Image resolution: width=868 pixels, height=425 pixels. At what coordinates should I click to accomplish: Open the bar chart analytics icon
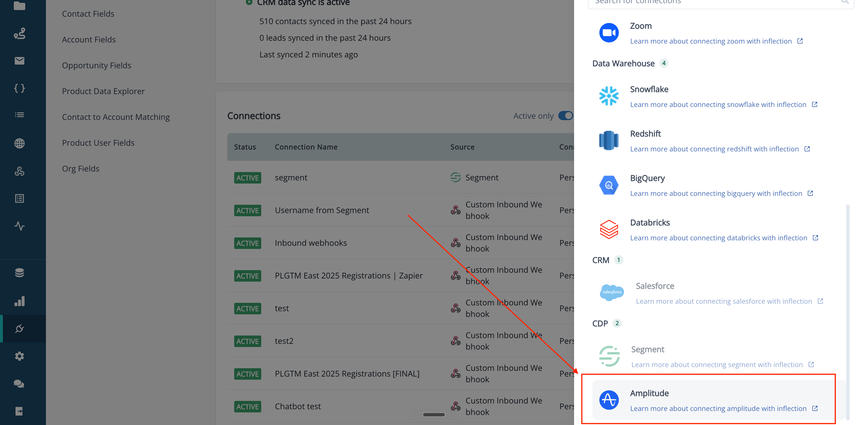[x=20, y=301]
